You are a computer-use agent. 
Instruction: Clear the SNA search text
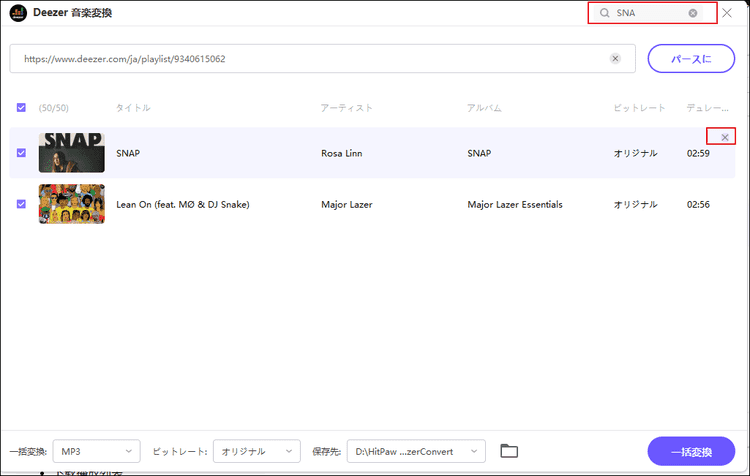tap(693, 13)
